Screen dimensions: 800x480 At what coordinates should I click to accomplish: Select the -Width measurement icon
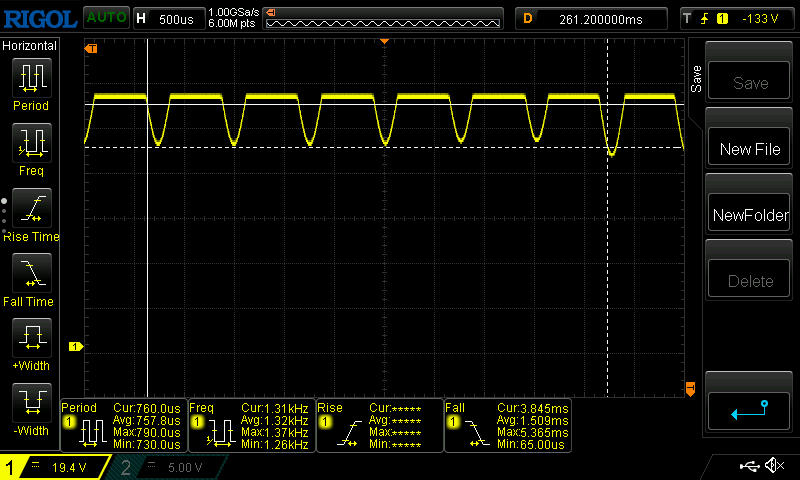[x=30, y=403]
